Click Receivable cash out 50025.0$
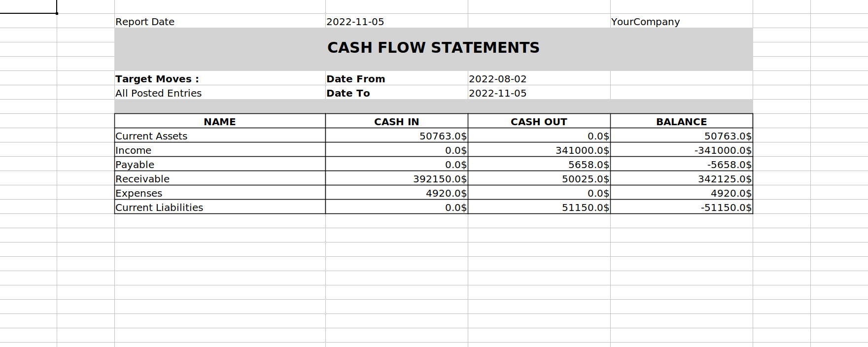Viewport: 868px width, 347px height. (539, 178)
